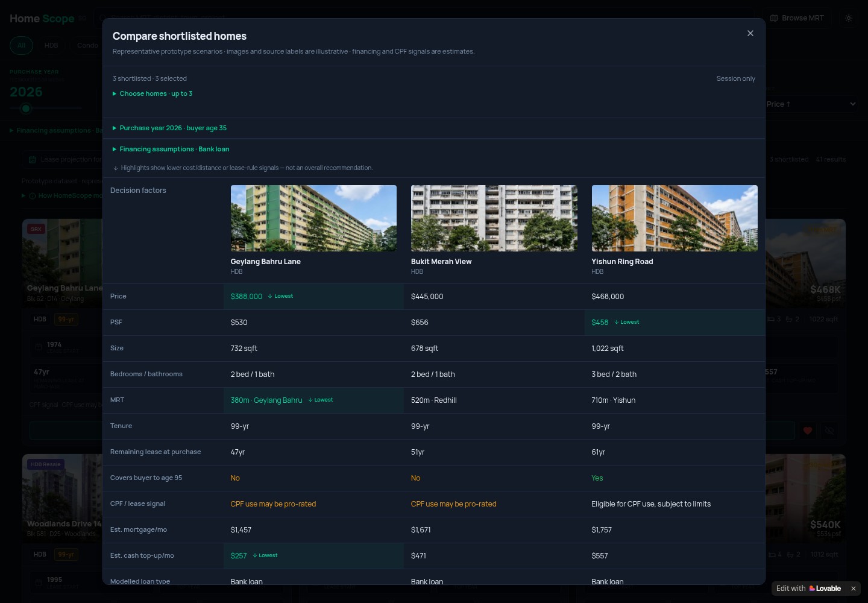Image resolution: width=868 pixels, height=603 pixels.
Task: Click the red heart favorite icon behind the dialog
Action: [808, 431]
